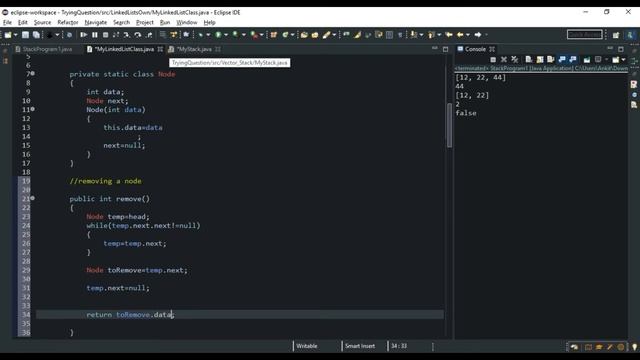Click the Back navigation arrow
This screenshot has width=640, height=360.
click(x=460, y=35)
